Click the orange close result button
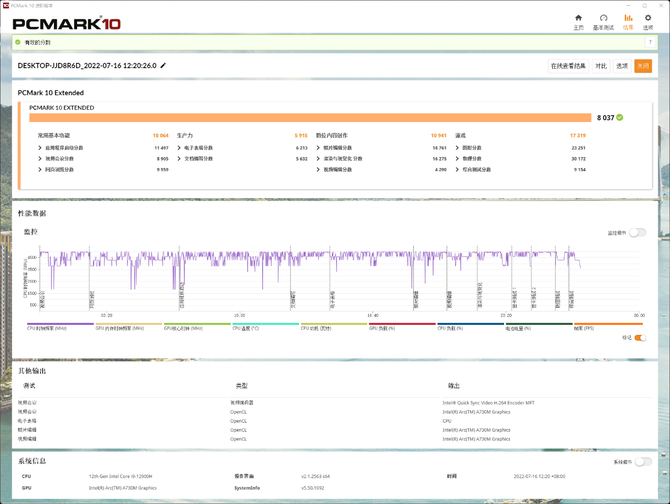Screen dimensions: 670x504 (x=643, y=66)
